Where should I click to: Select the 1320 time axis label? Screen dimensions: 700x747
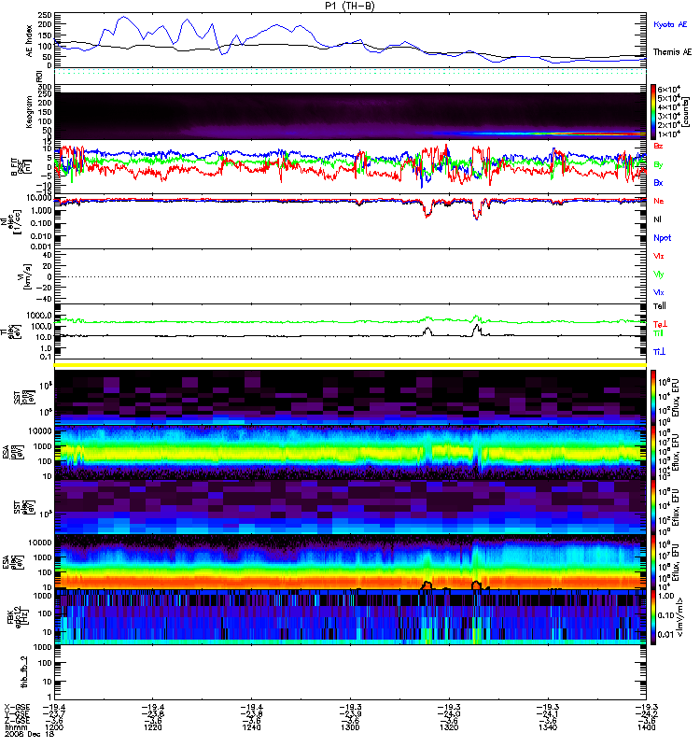[x=449, y=727]
